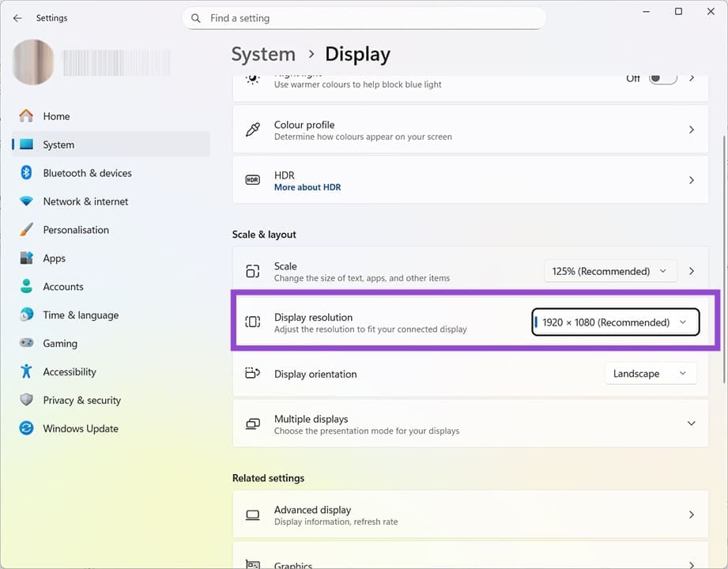
Task: Open Apps section in the sidebar
Action: (x=54, y=258)
